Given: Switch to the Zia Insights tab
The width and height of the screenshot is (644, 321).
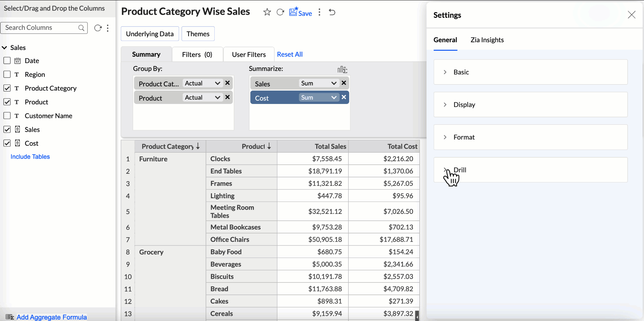Looking at the screenshot, I should [x=487, y=40].
